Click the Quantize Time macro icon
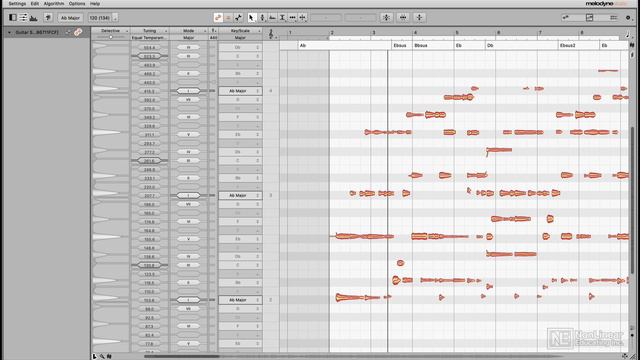Screen dimensions: 640x360 tap(403, 18)
